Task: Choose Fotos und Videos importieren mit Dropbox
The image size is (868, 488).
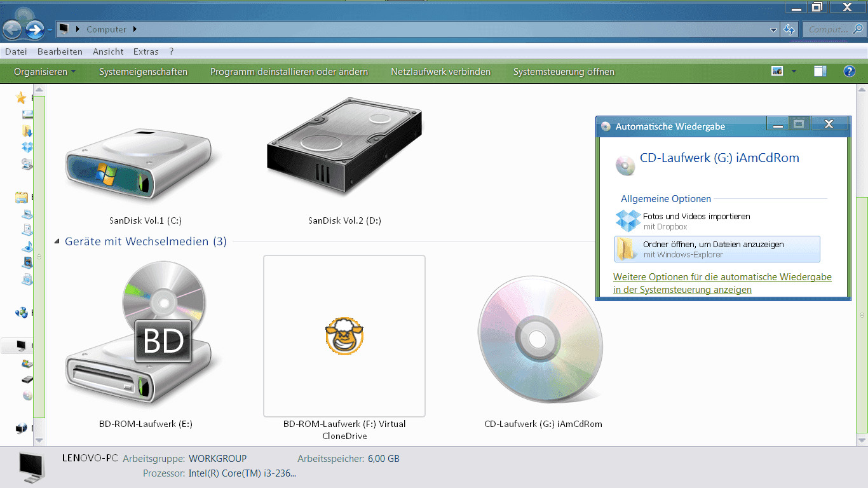Action: click(x=717, y=221)
